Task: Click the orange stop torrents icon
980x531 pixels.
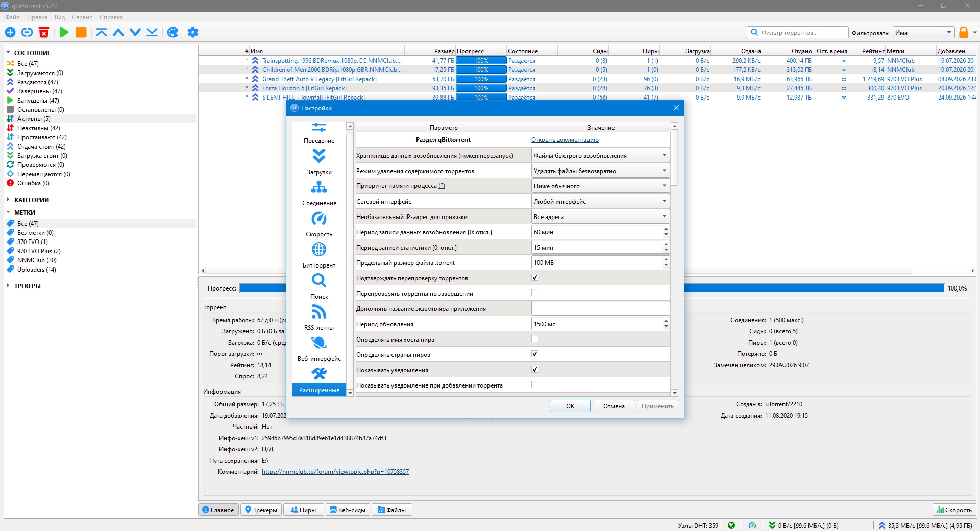Action: point(81,32)
